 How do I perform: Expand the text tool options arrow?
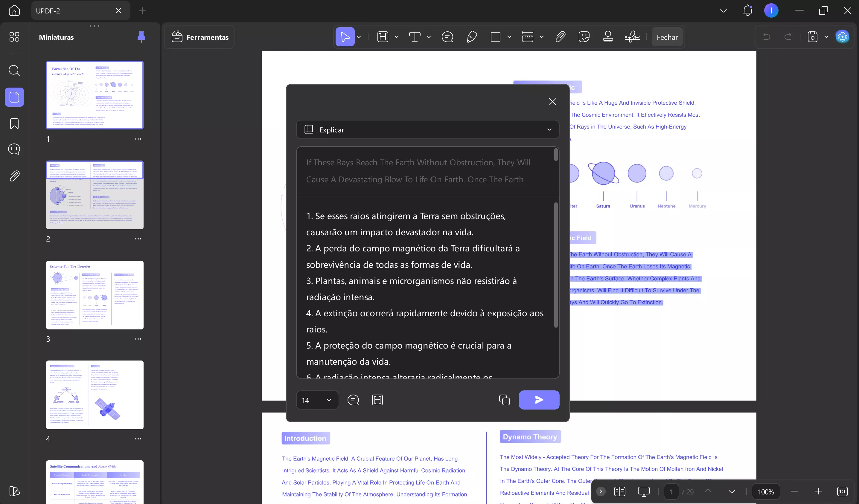(x=429, y=37)
